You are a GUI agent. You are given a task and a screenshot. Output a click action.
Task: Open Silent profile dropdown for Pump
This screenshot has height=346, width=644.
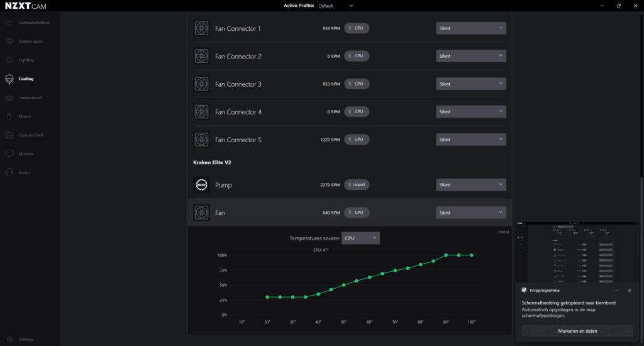click(x=470, y=184)
